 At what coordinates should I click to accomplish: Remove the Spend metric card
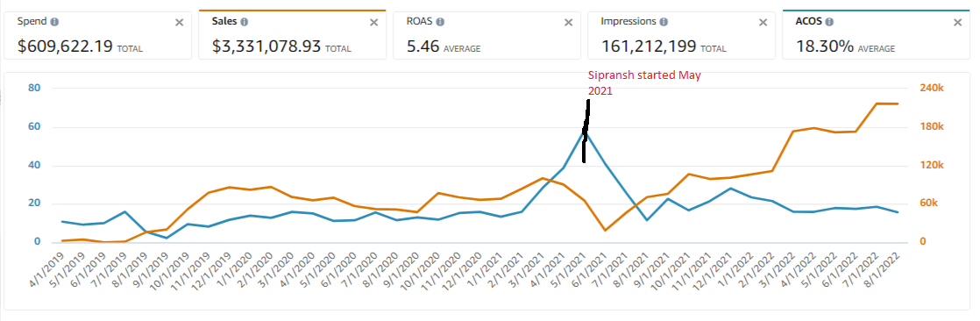click(179, 23)
